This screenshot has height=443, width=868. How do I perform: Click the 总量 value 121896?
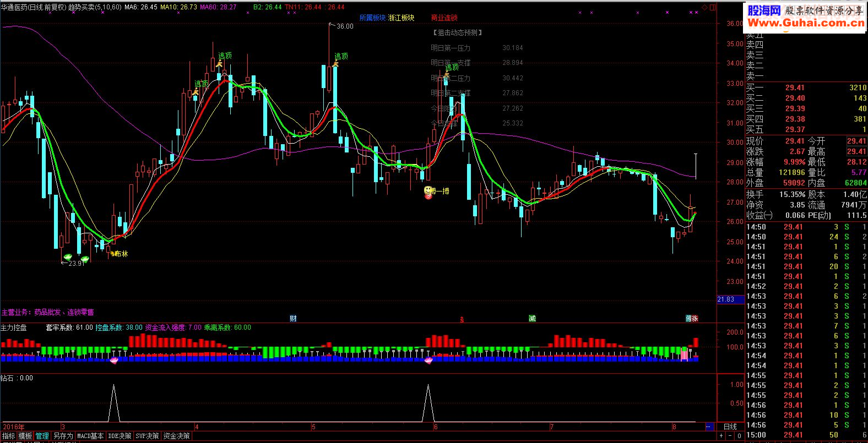(792, 172)
